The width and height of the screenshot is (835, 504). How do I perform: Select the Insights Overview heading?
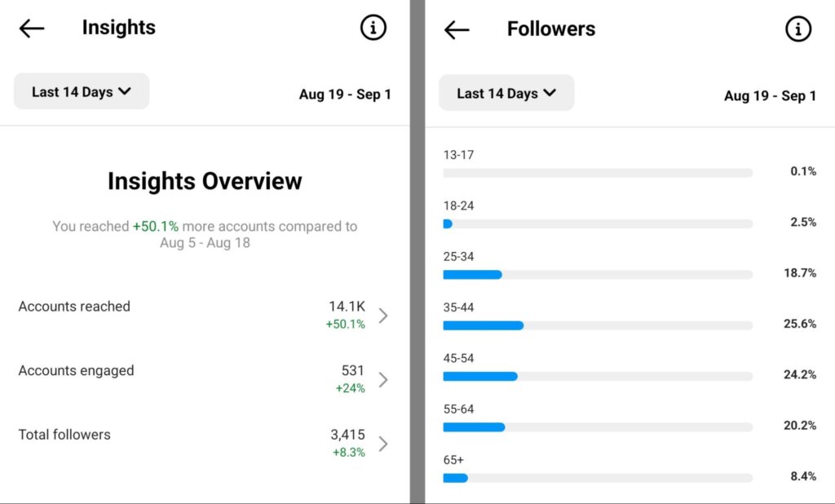(204, 181)
